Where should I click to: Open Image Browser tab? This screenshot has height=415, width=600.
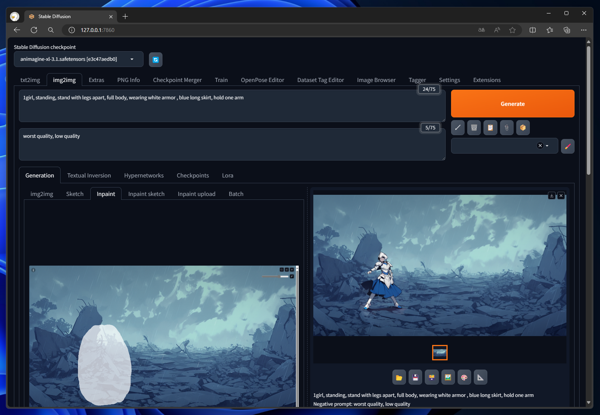pyautogui.click(x=376, y=80)
